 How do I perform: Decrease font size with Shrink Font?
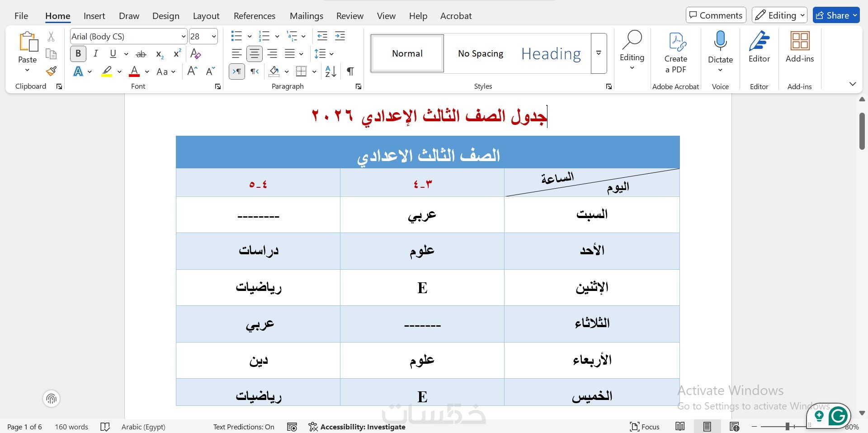click(210, 71)
